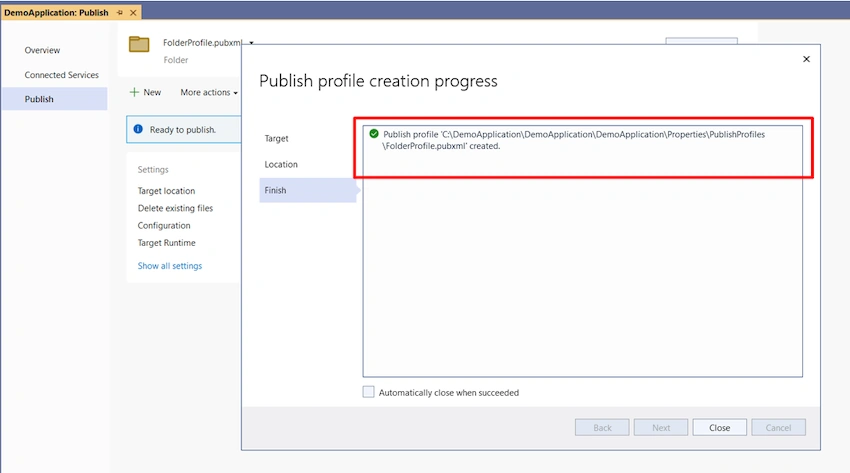Click the info icon beside Ready to publish
Image resolution: width=850 pixels, height=473 pixels.
(138, 129)
